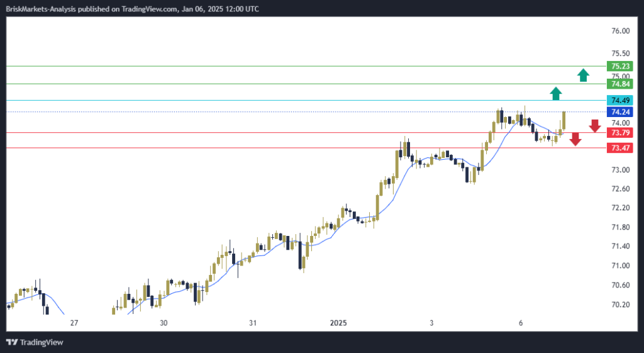The height and width of the screenshot is (353, 644).
Task: Click the 71.00 price axis value
Action: coord(620,266)
